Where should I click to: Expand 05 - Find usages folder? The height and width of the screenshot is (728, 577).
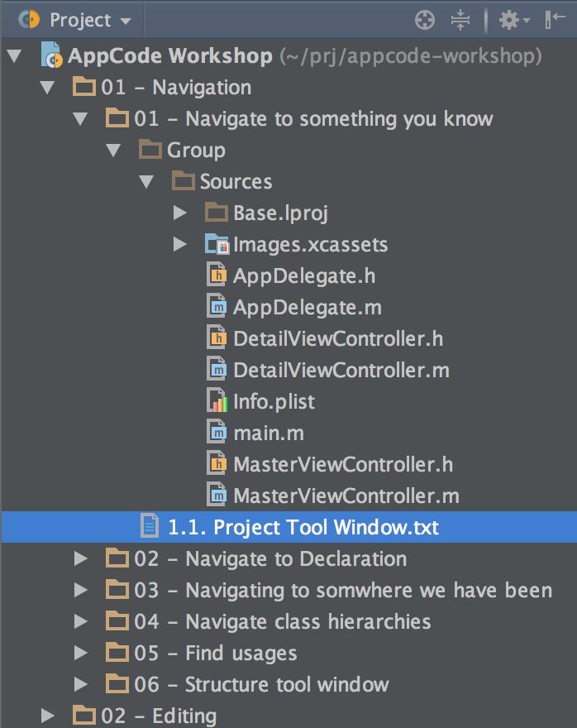point(81,653)
